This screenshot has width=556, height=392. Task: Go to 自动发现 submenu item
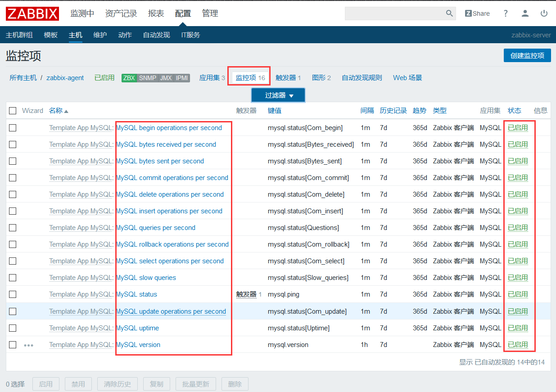(x=157, y=35)
